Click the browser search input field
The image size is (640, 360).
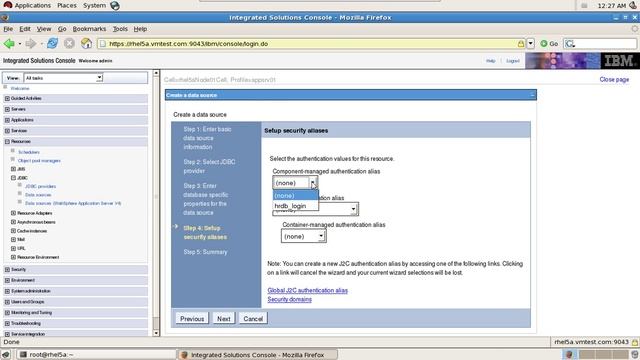tap(605, 44)
